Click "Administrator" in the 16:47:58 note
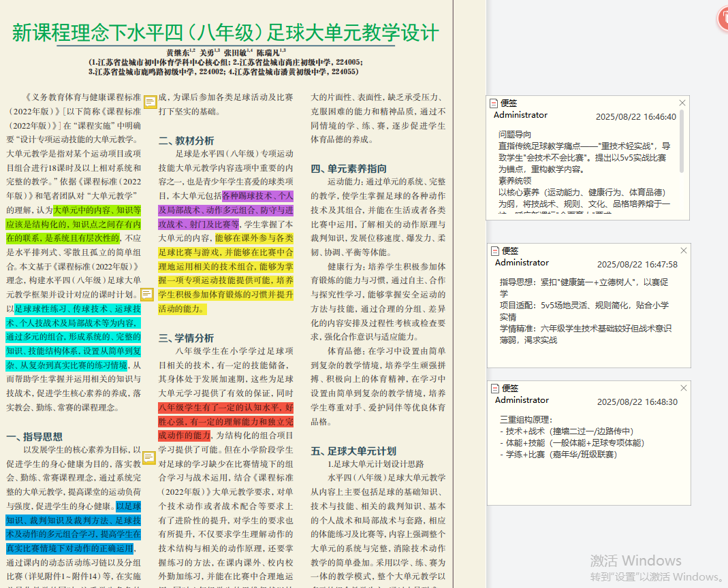Viewport: 728px width, 588px height. click(522, 262)
